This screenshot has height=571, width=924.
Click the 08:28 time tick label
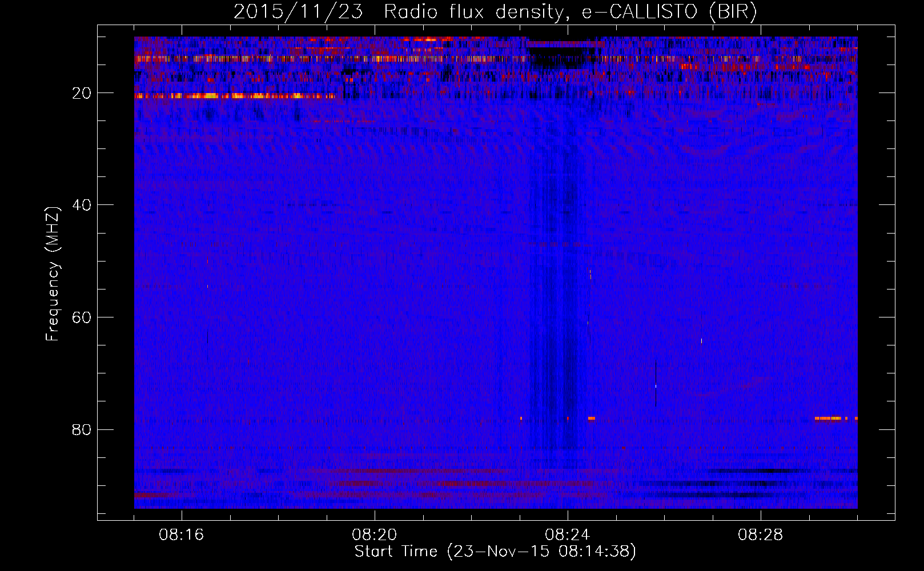761,535
